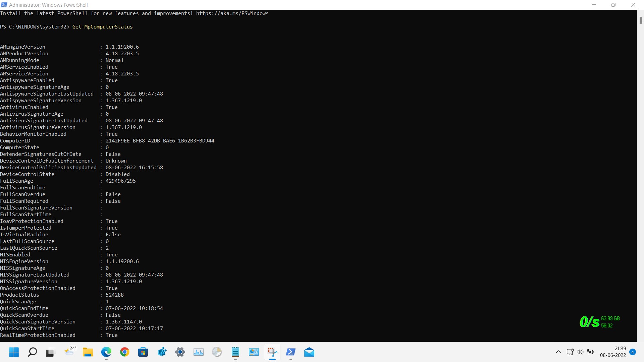Screen dimensions: 644x362
Task: Launch Google Chrome from the taskbar
Action: (125, 352)
